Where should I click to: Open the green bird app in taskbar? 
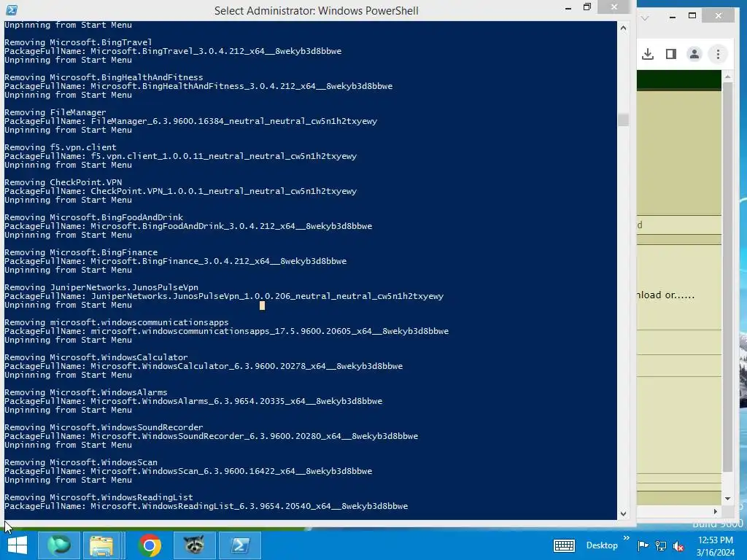[x=59, y=545]
